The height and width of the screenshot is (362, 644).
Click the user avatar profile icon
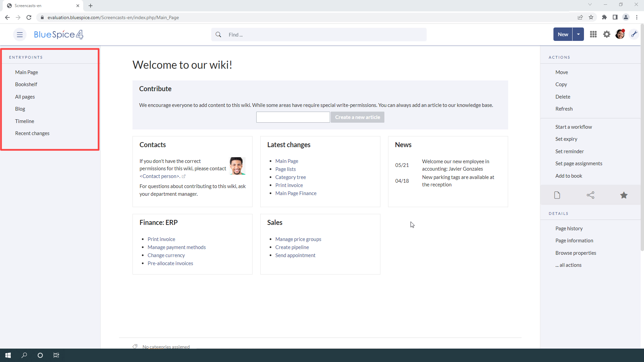coord(620,34)
